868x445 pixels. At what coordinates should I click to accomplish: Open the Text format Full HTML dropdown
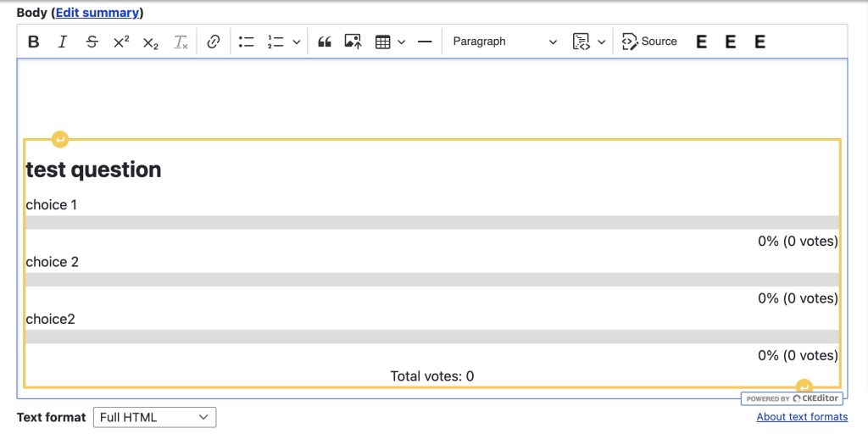coord(155,417)
